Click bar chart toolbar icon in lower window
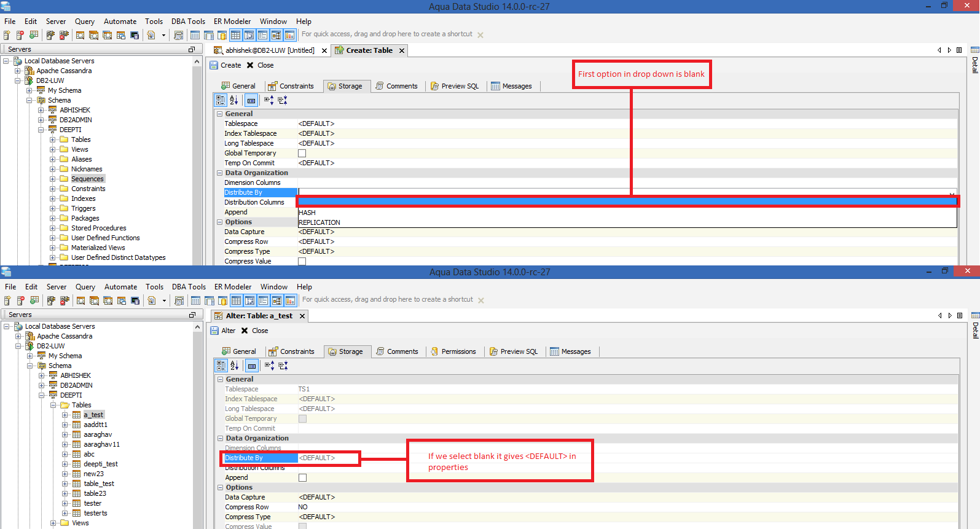This screenshot has width=980, height=529. pyautogui.click(x=290, y=300)
